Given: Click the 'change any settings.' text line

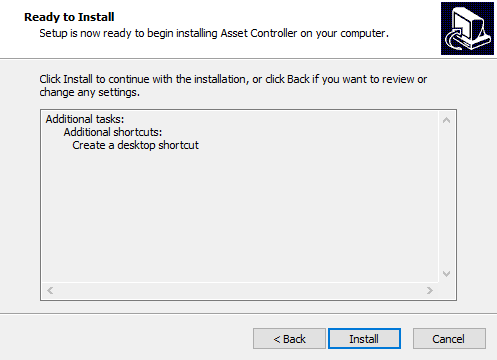Looking at the screenshot, I should [89, 92].
